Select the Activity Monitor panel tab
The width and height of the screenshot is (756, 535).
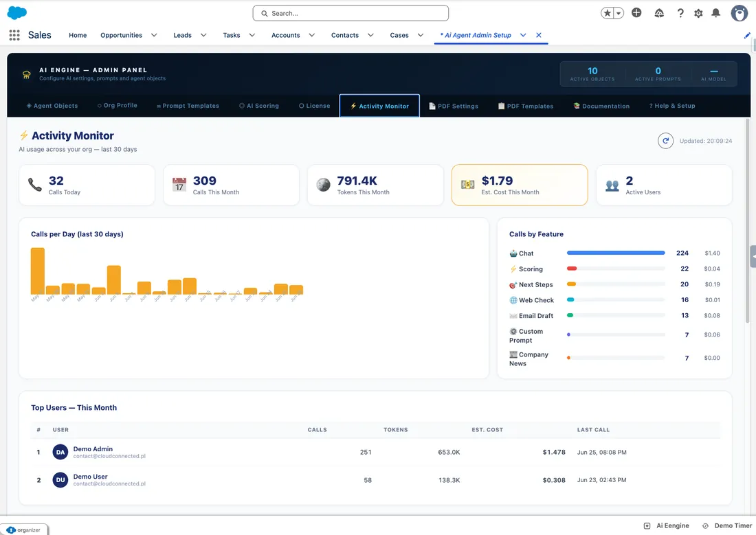tap(379, 106)
